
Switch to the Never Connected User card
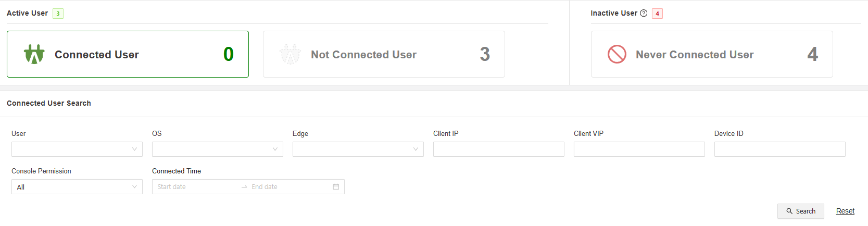tap(712, 54)
